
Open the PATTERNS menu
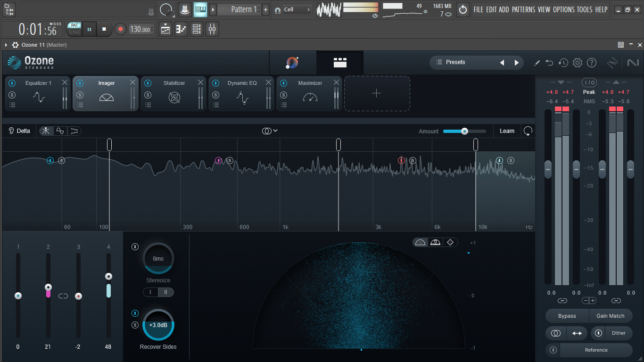click(523, 9)
